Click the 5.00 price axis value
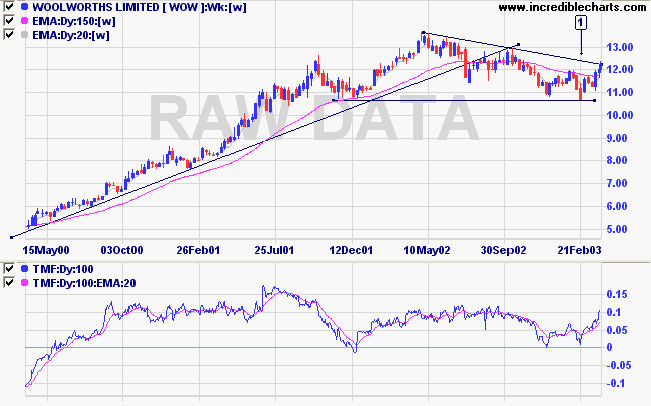 point(617,229)
